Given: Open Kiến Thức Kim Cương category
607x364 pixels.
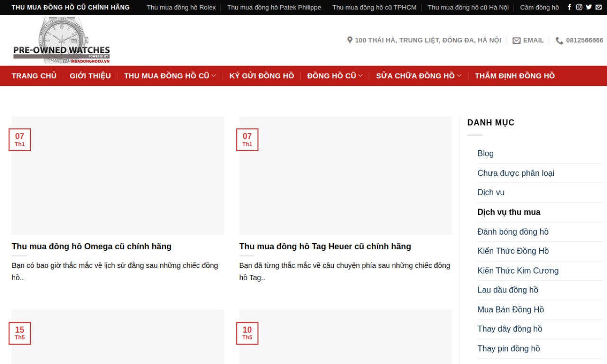Looking at the screenshot, I should (x=518, y=271).
